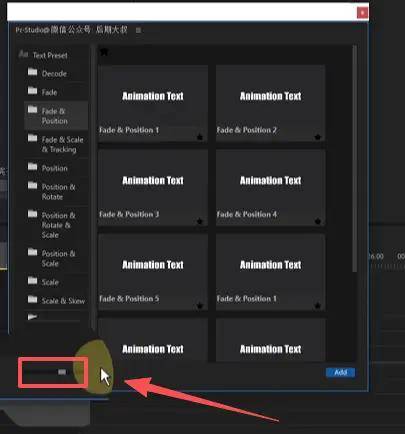405x434 pixels.
Task: Favorite the Fade & Position 2 preset star
Action: tap(317, 137)
